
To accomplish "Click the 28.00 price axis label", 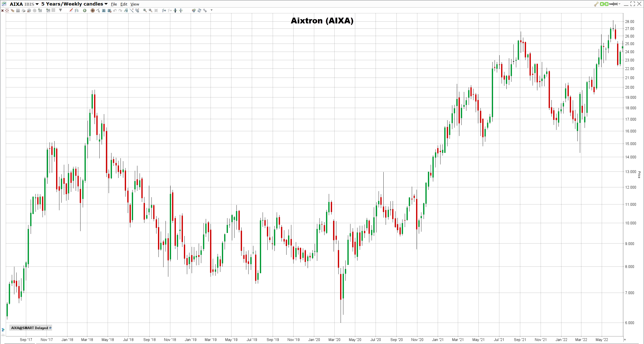I will point(630,22).
